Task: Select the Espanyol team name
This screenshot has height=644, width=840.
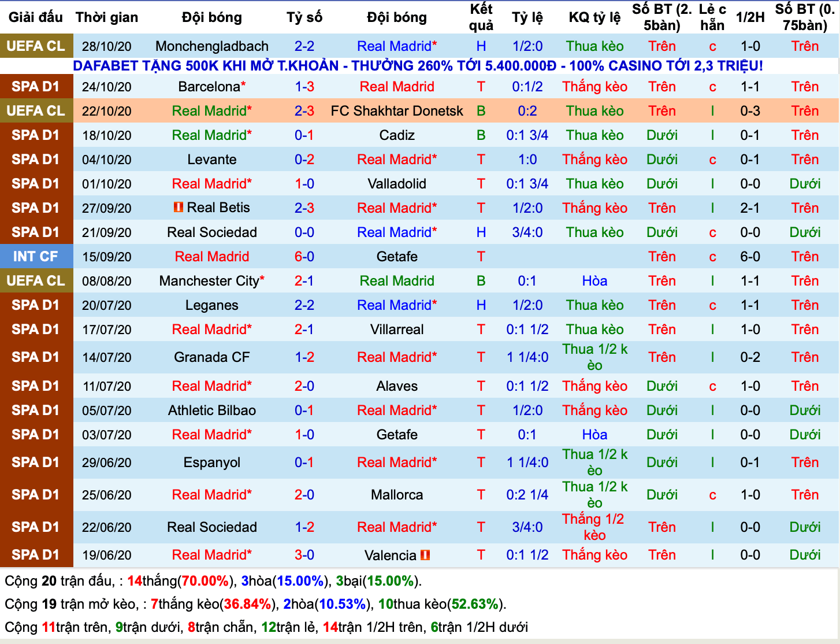Action: (x=212, y=462)
